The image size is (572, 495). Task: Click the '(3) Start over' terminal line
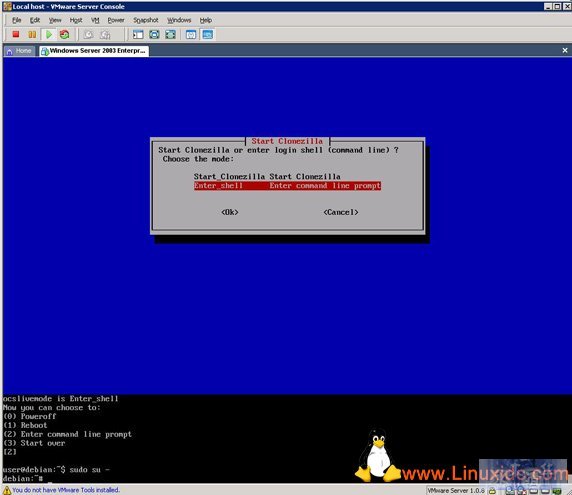34,443
